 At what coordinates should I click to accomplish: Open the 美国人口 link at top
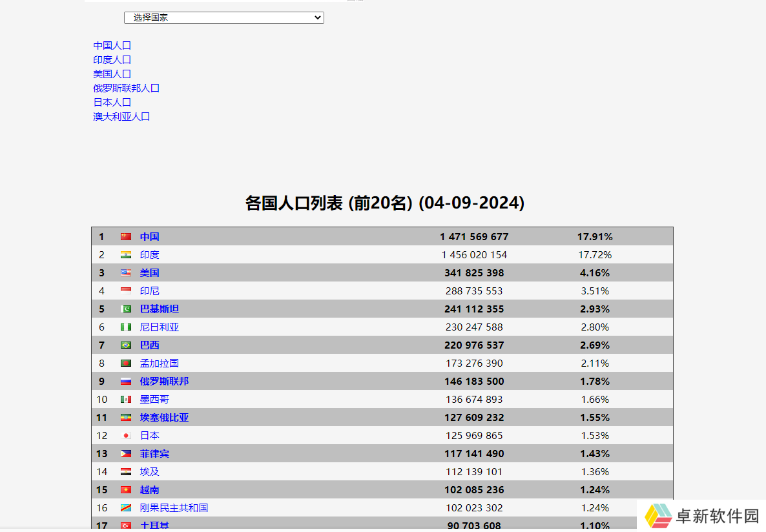pos(112,74)
